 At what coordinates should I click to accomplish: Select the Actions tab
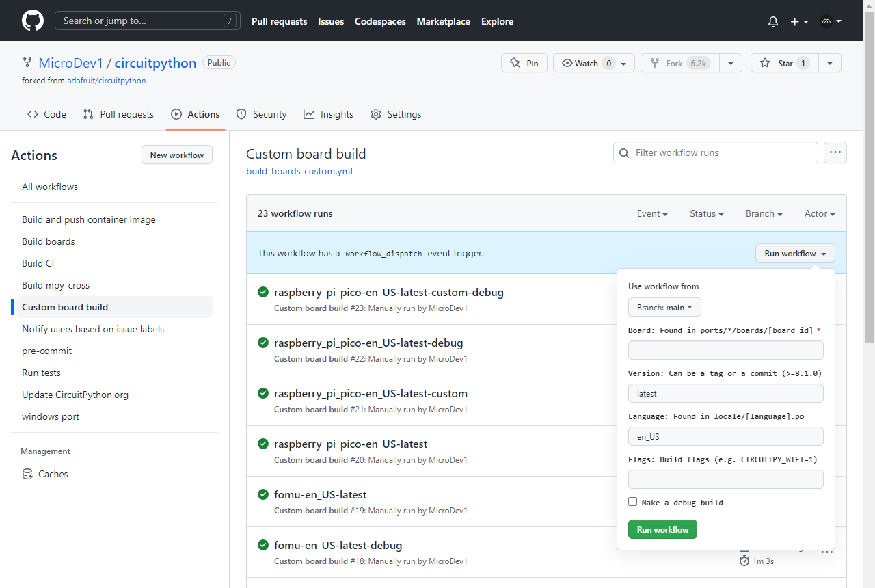pyautogui.click(x=196, y=114)
